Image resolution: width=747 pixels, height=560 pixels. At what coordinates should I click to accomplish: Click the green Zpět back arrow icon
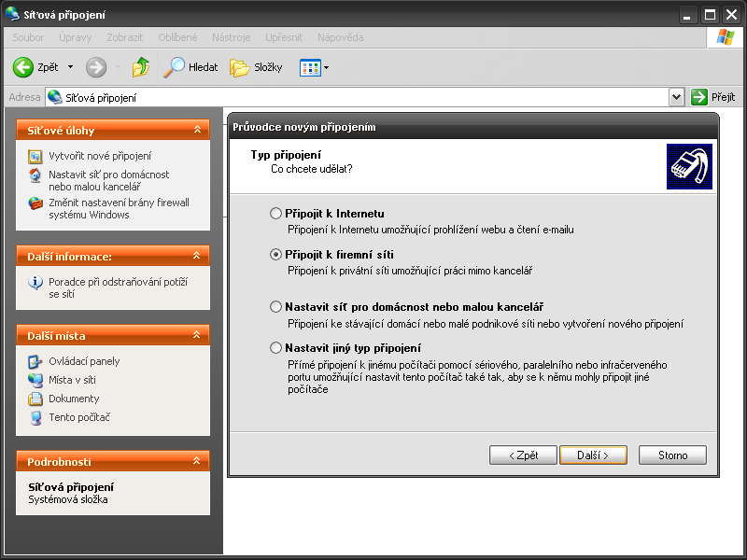point(23,67)
